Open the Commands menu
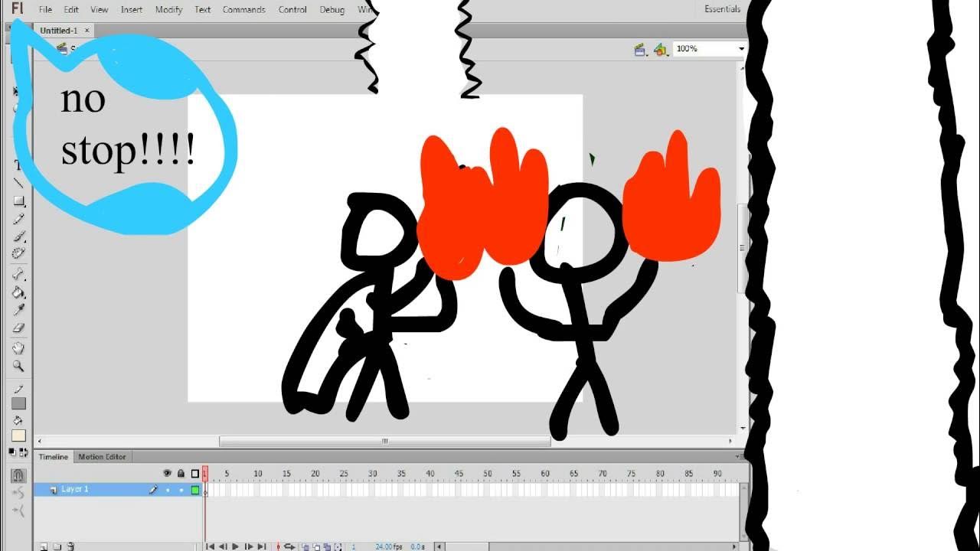This screenshot has height=551, width=980. coord(244,10)
